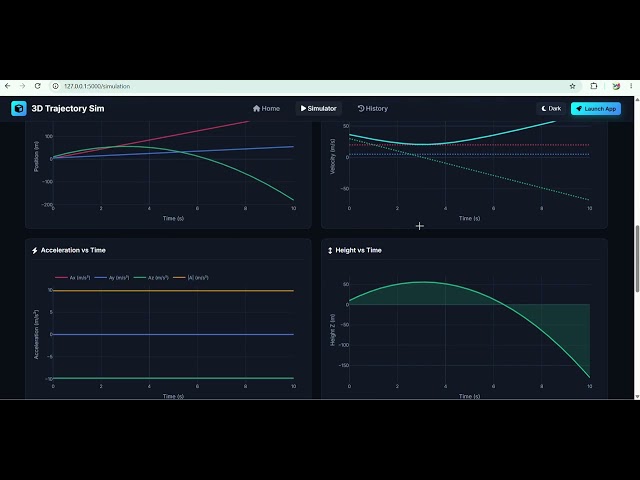Toggle the Dark theme button
The width and height of the screenshot is (640, 480).
pyautogui.click(x=551, y=109)
